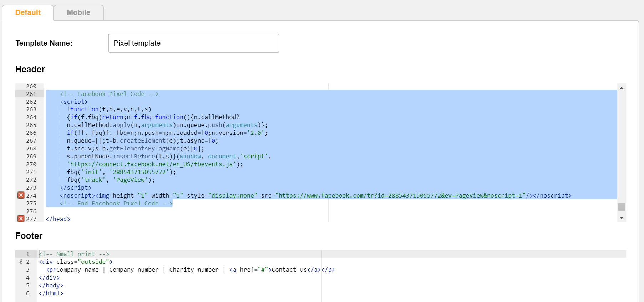The image size is (644, 302).
Task: Click the line with 'n.queue.push(arguments)'
Action: point(167,125)
